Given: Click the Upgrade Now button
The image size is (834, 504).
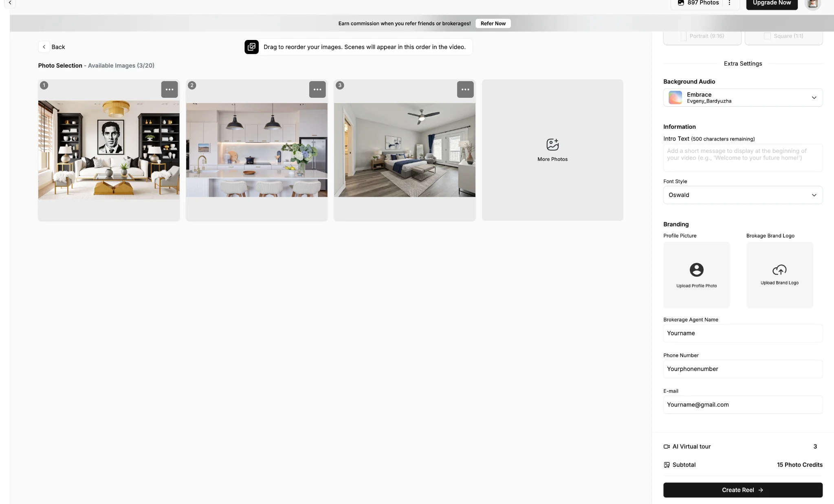Looking at the screenshot, I should [x=772, y=3].
